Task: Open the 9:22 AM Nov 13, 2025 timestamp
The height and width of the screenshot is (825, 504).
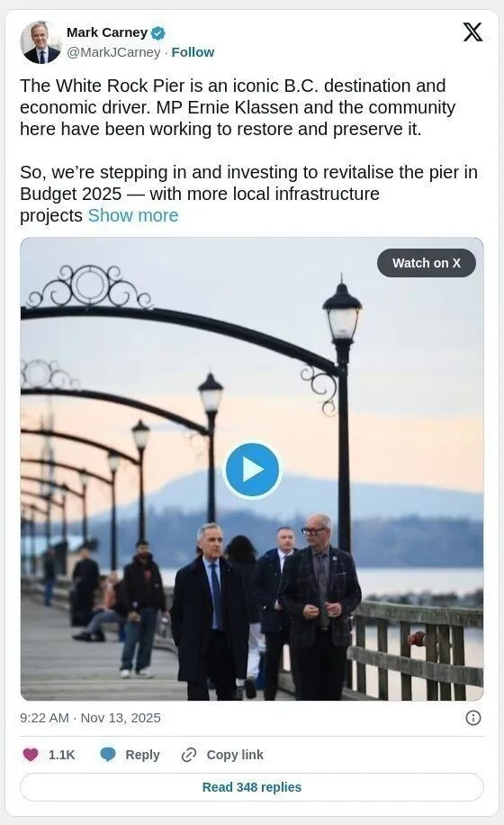Action: (90, 718)
